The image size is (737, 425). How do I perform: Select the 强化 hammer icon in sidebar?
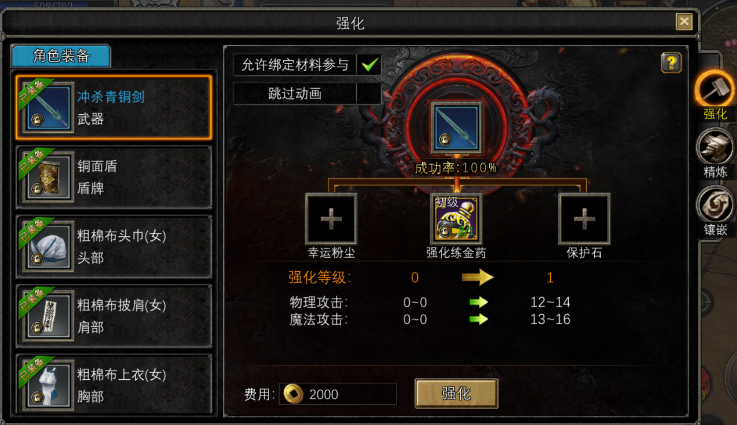coord(715,89)
